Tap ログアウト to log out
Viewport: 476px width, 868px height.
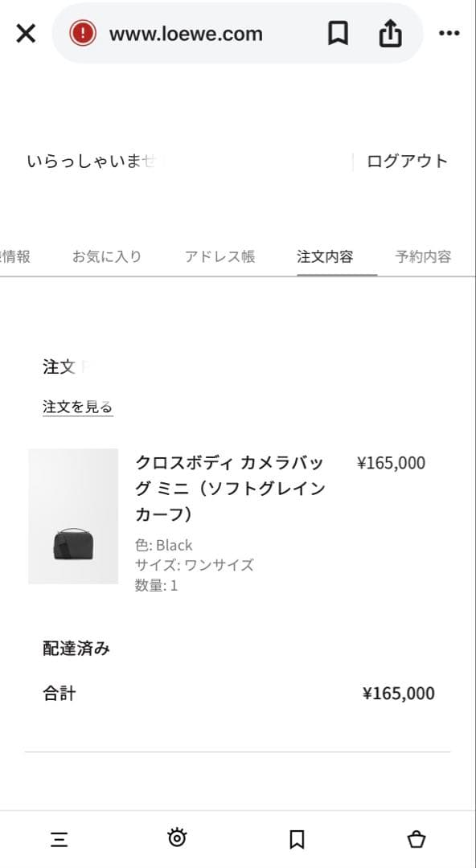coord(408,160)
